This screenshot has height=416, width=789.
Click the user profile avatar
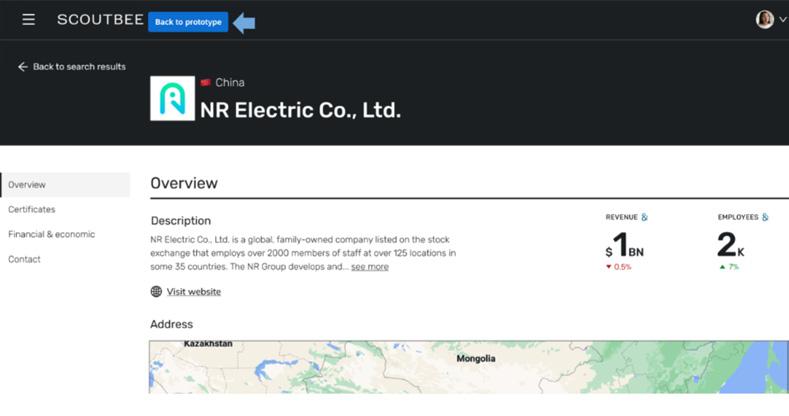pyautogui.click(x=765, y=20)
